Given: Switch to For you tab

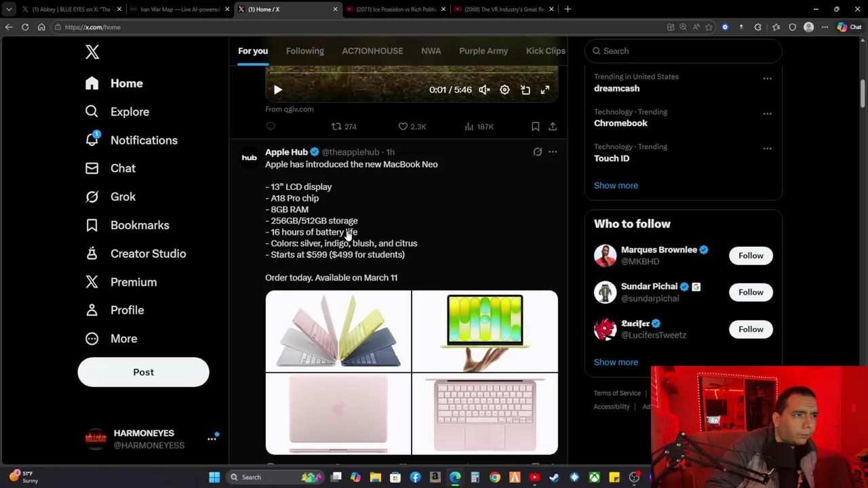Looking at the screenshot, I should 253,51.
